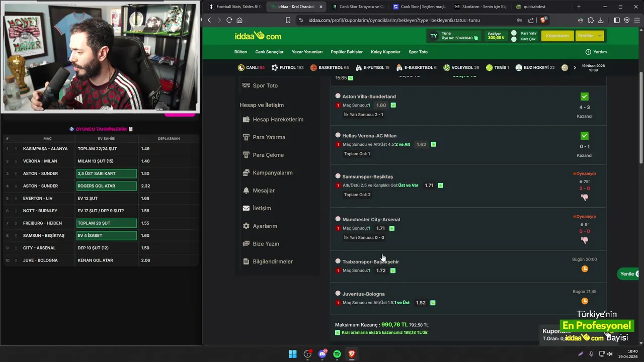Screen dimensions: 644x362
Task: Reload the iddaa page
Action: pyautogui.click(x=229, y=20)
